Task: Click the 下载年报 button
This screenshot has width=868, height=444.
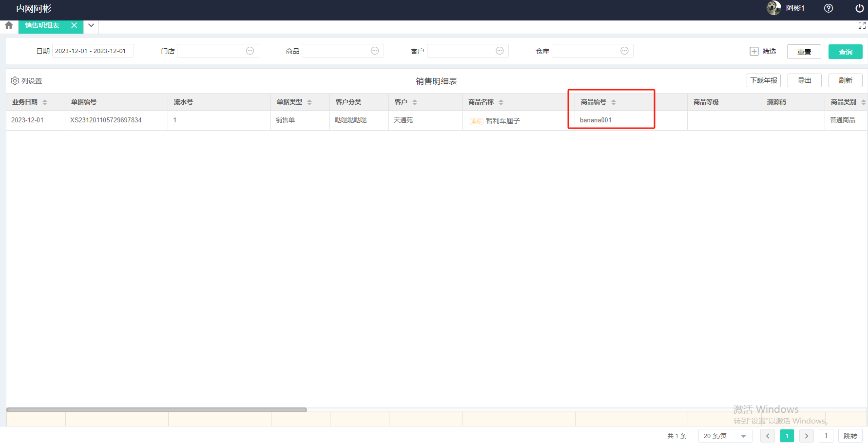Action: coord(764,80)
